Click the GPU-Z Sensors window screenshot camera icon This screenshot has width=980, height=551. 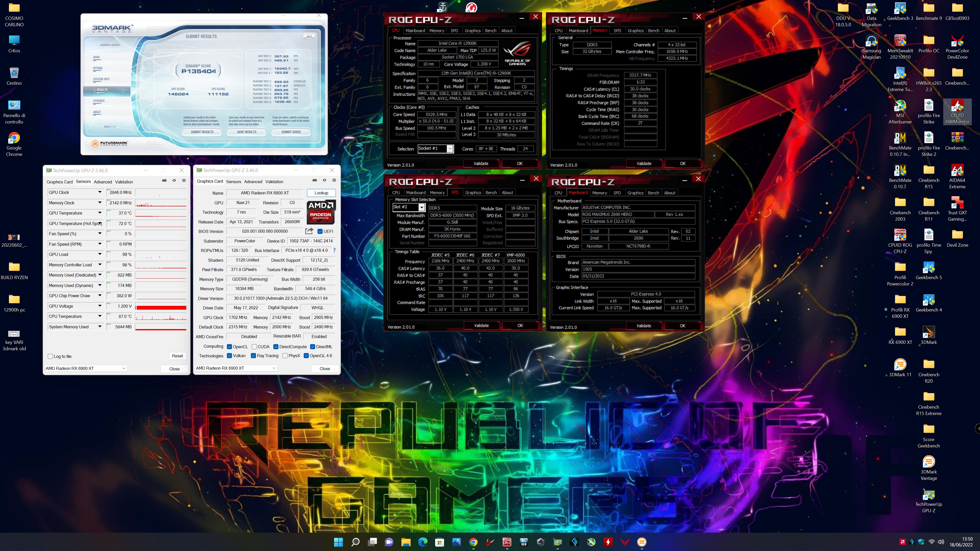pyautogui.click(x=164, y=181)
